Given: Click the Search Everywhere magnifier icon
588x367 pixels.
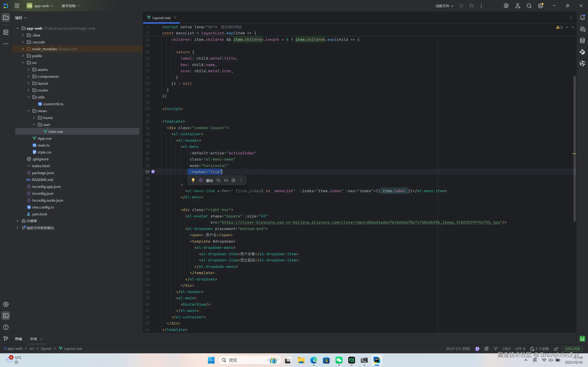Looking at the screenshot, I should click(529, 6).
